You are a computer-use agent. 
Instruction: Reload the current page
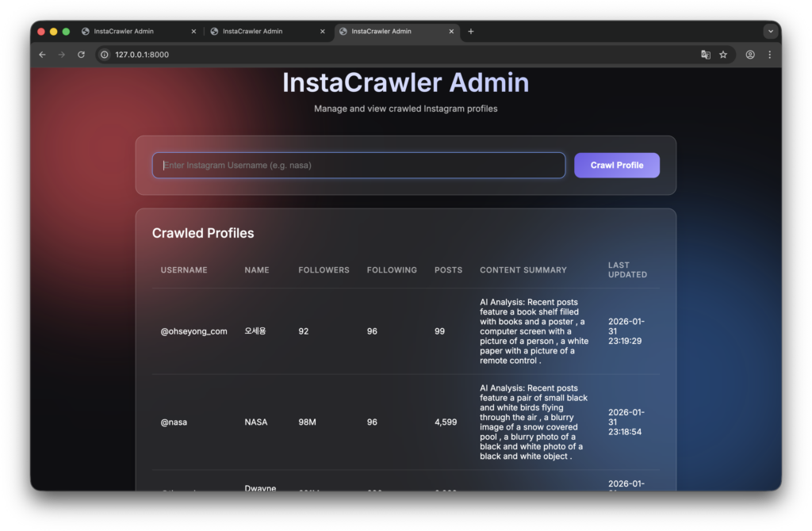click(x=81, y=55)
